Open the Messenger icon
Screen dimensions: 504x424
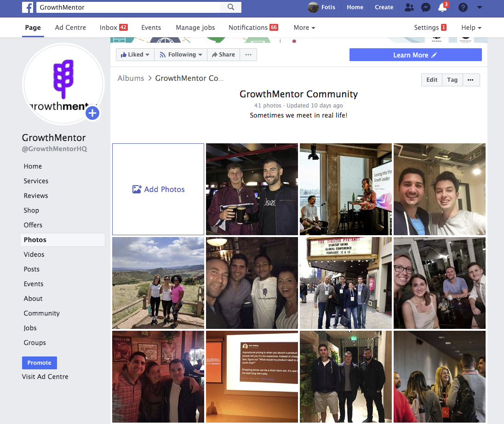425,7
